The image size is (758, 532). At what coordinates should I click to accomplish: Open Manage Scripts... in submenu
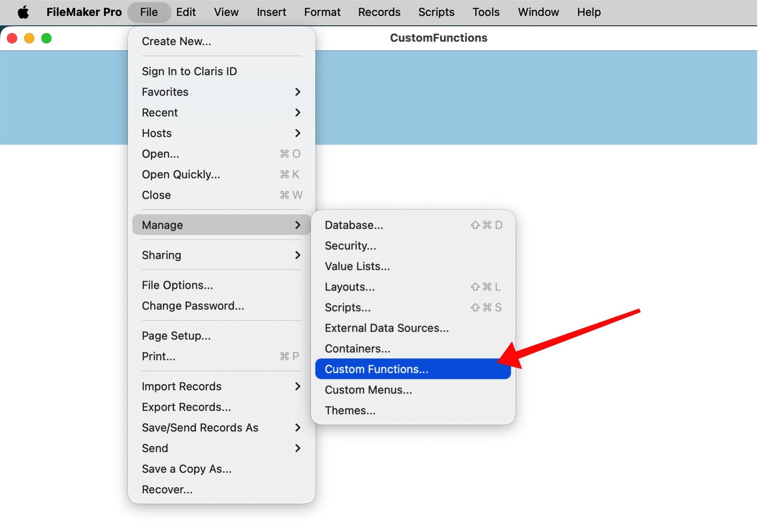(x=413, y=308)
